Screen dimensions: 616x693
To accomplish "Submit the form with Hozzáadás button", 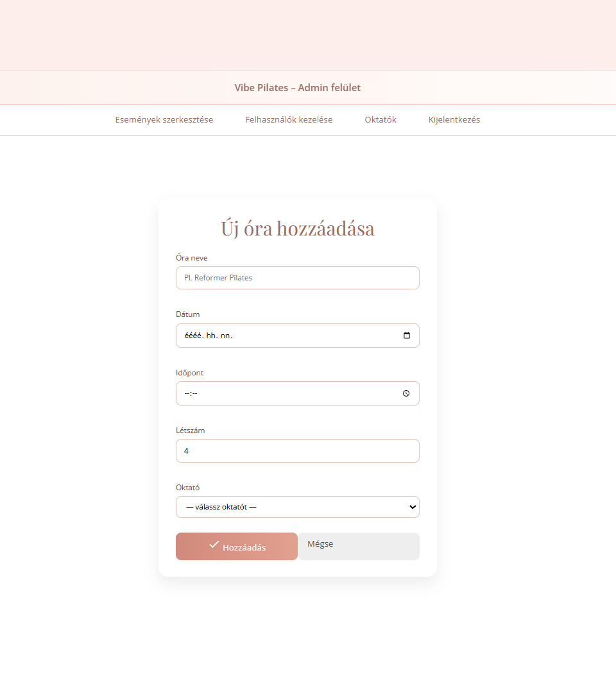I will coord(237,547).
